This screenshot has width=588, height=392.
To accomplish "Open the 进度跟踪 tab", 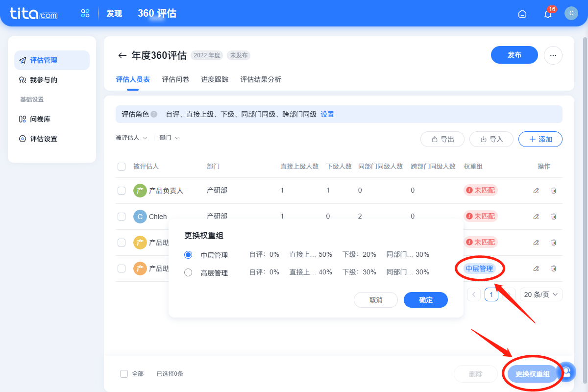I will click(215, 79).
